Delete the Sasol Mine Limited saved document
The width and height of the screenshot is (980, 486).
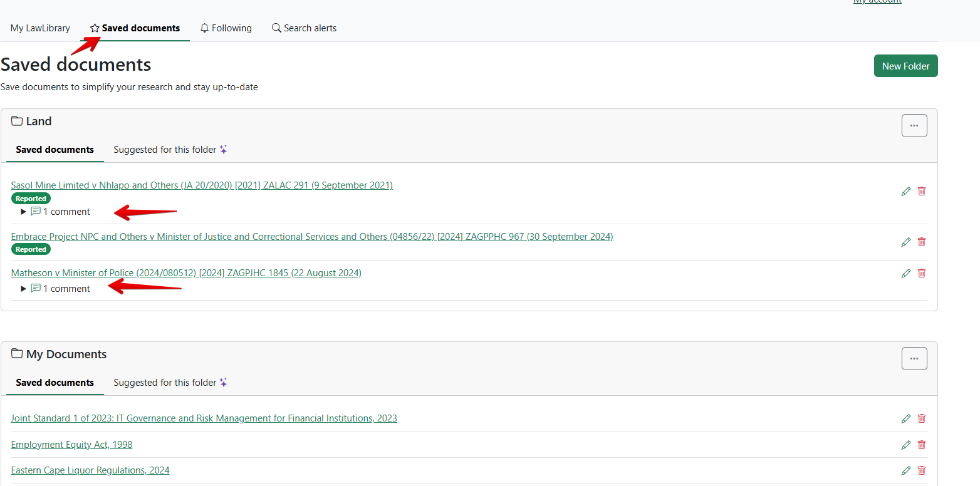921,191
